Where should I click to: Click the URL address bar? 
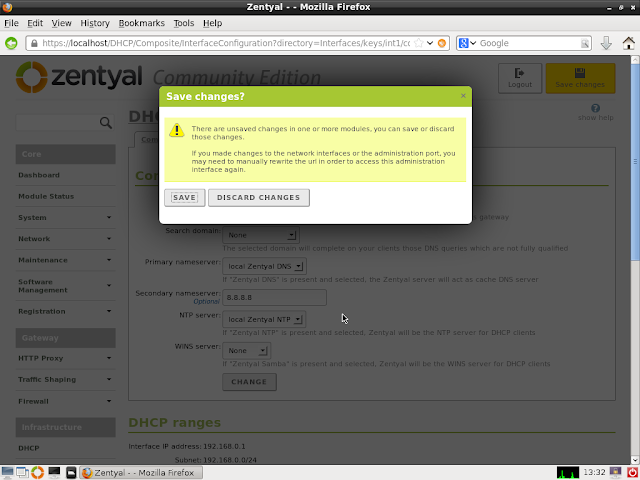226,43
